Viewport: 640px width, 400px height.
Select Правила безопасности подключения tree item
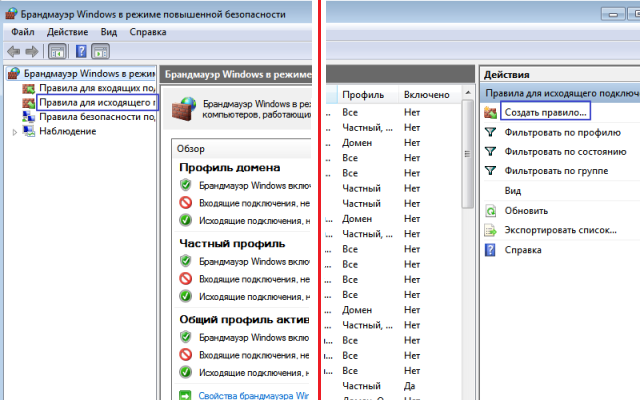(x=97, y=117)
